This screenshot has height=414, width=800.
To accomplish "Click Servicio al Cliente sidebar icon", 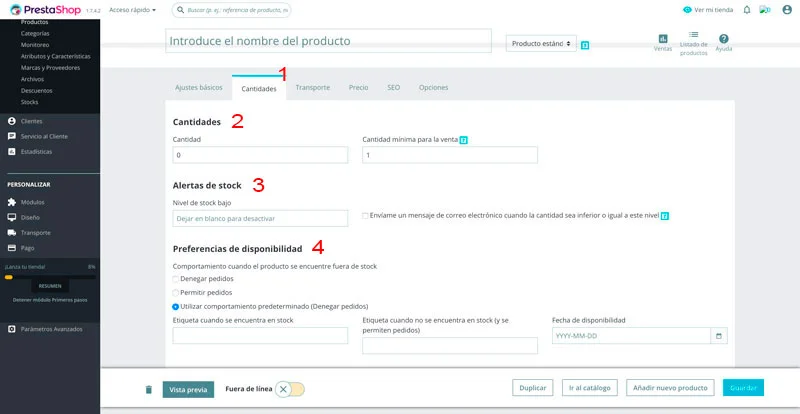I will (12, 136).
